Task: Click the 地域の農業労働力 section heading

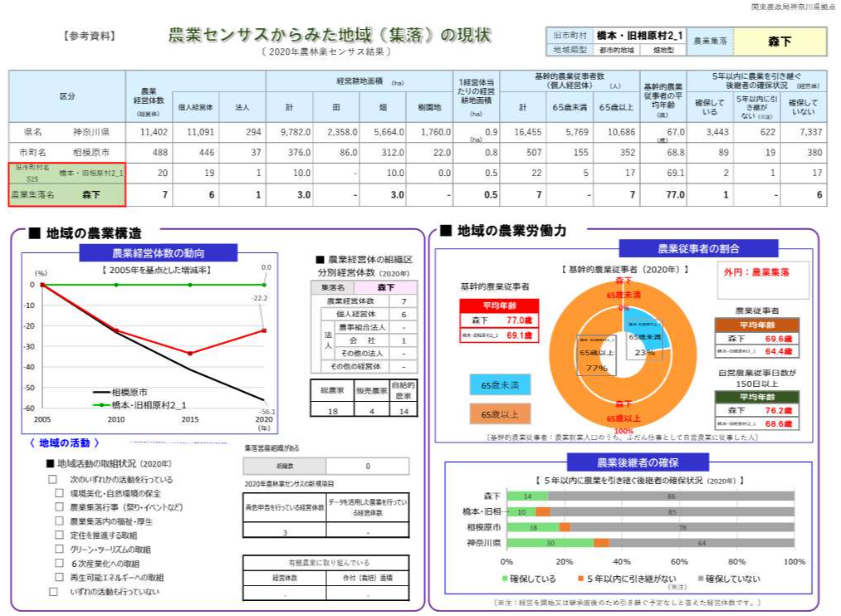Action: [504, 231]
